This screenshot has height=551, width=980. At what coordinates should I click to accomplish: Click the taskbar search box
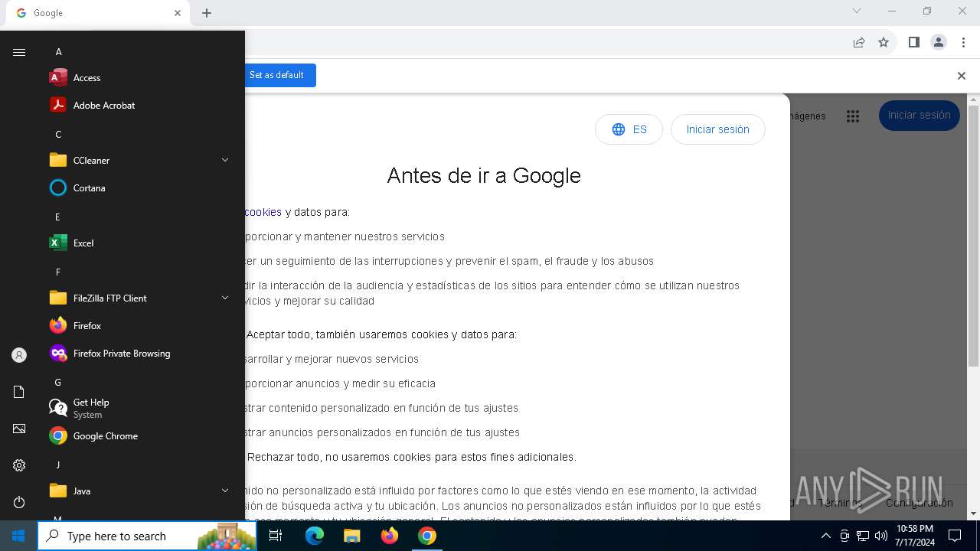click(147, 536)
